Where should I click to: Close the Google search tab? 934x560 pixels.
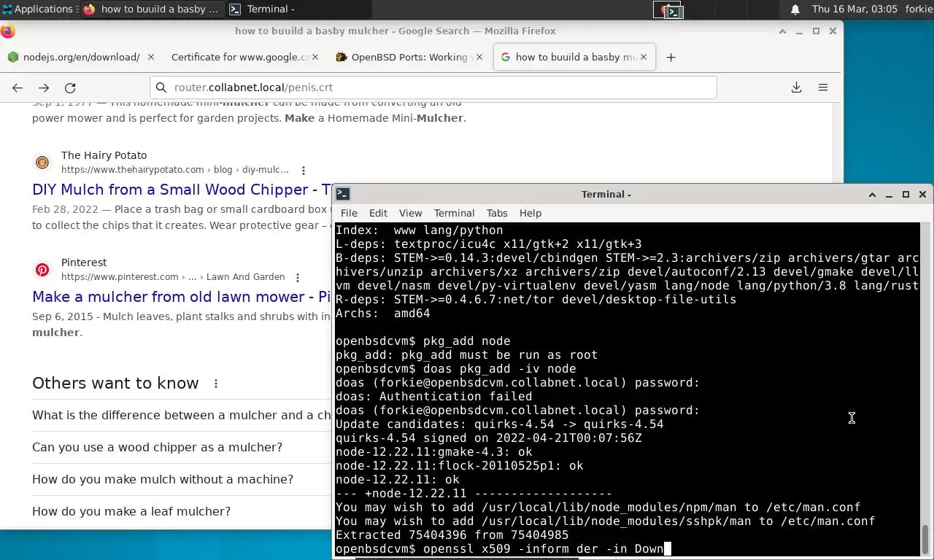(x=643, y=57)
